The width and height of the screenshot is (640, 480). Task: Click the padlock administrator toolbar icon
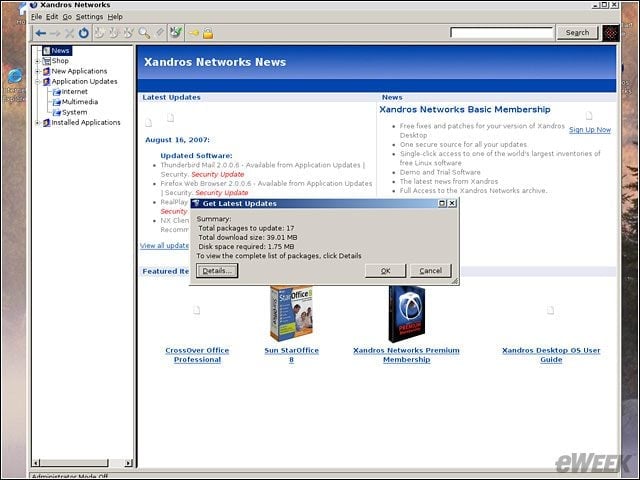coord(208,33)
